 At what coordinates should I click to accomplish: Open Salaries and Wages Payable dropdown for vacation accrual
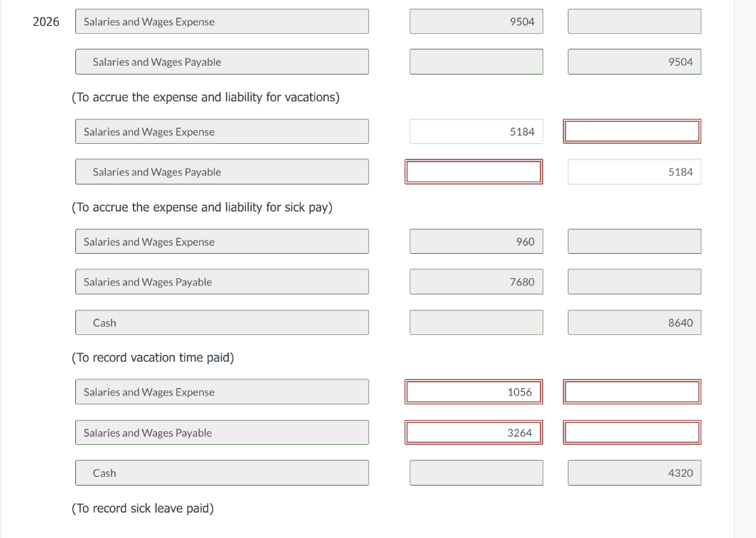pos(221,62)
